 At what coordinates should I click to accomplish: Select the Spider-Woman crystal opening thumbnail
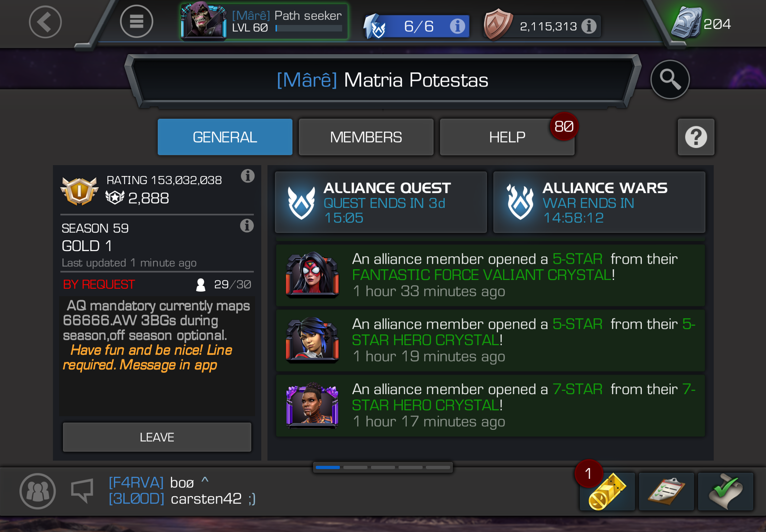(312, 274)
